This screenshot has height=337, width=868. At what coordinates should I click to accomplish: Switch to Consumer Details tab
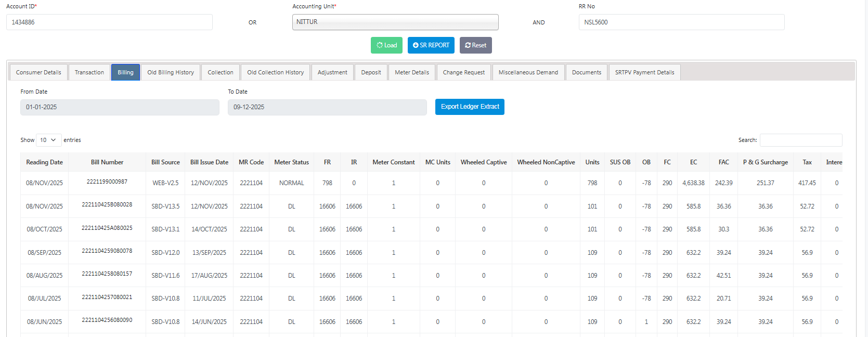[x=38, y=72]
